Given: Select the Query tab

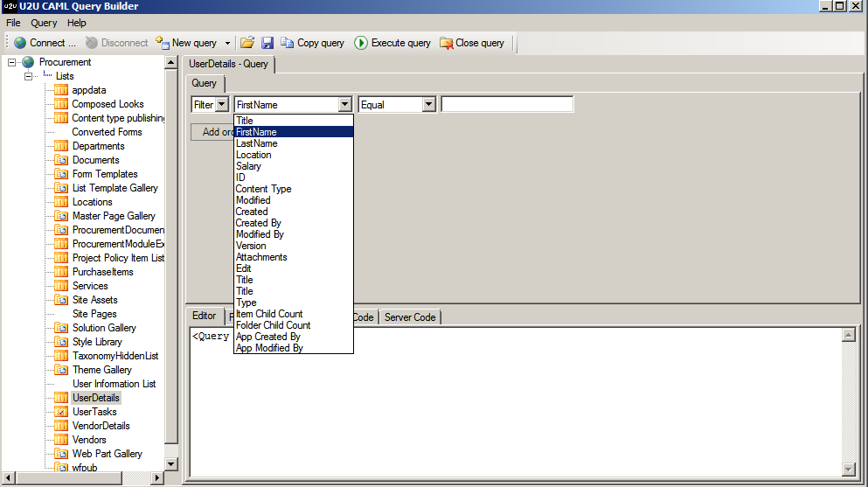Looking at the screenshot, I should 205,83.
